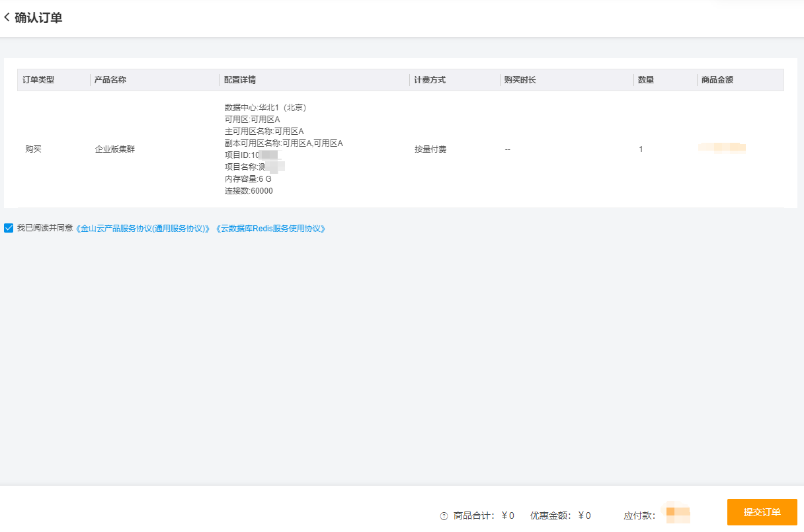
Task: Open the 云数据库Redis服务使用协议 link
Action: [270, 229]
